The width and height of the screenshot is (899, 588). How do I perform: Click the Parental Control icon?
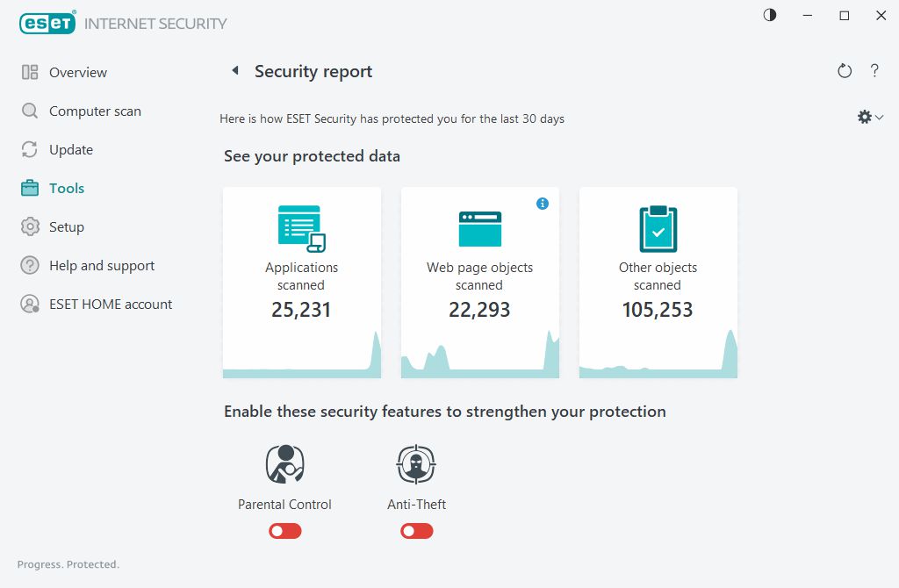click(284, 464)
